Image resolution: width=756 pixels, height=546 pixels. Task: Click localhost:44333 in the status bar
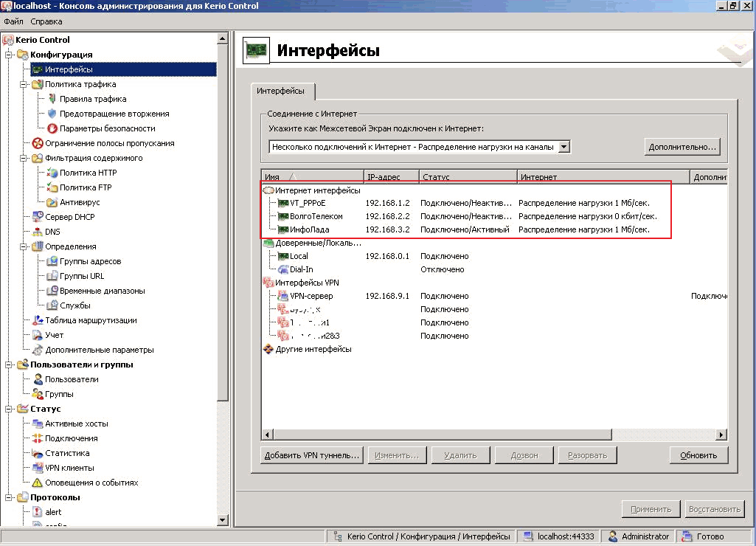pos(566,536)
